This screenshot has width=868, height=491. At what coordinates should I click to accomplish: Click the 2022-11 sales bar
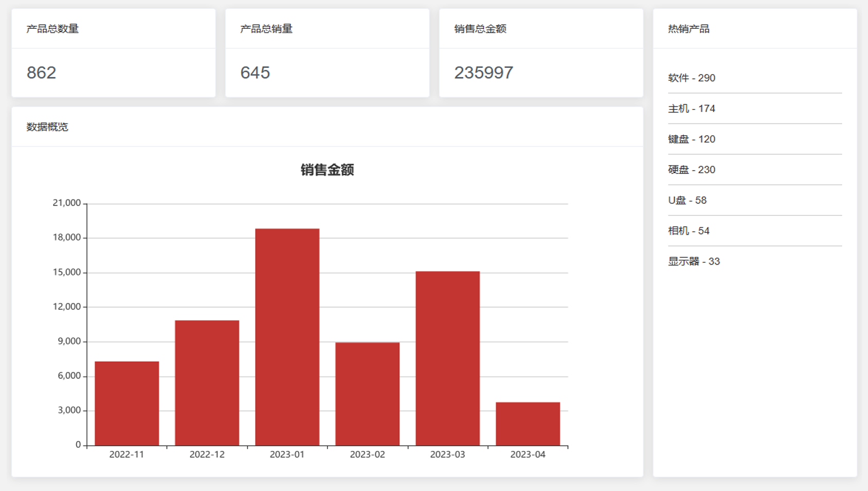pyautogui.click(x=127, y=403)
